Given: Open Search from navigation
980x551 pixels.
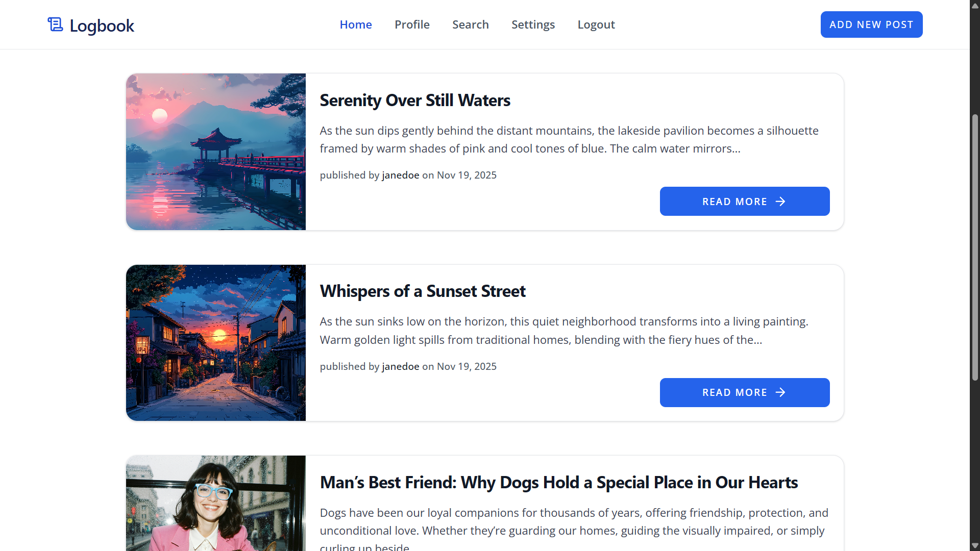Looking at the screenshot, I should [470, 24].
